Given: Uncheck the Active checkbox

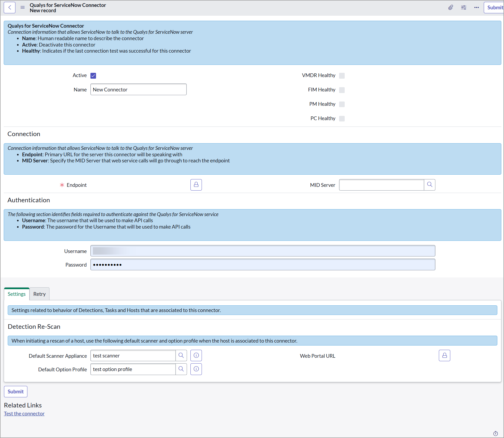Looking at the screenshot, I should [x=93, y=76].
